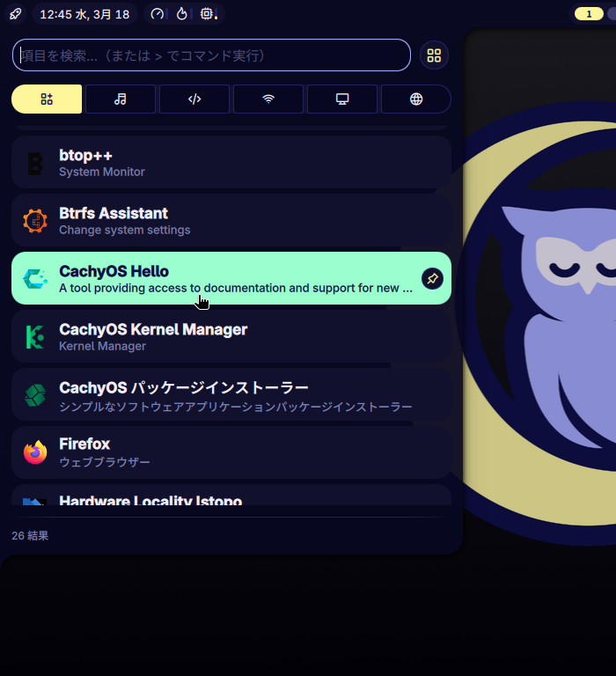Launch btop++ System Monitor entry
The image size is (616, 676).
click(x=231, y=163)
